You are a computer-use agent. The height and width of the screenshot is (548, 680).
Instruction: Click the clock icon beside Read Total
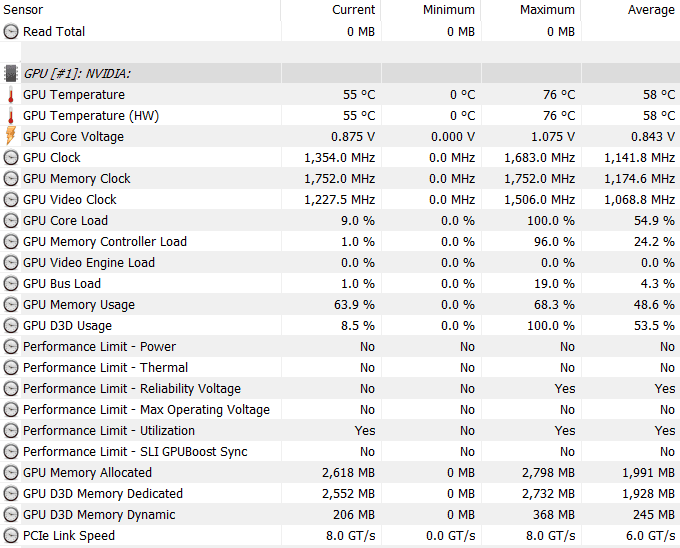coord(11,32)
